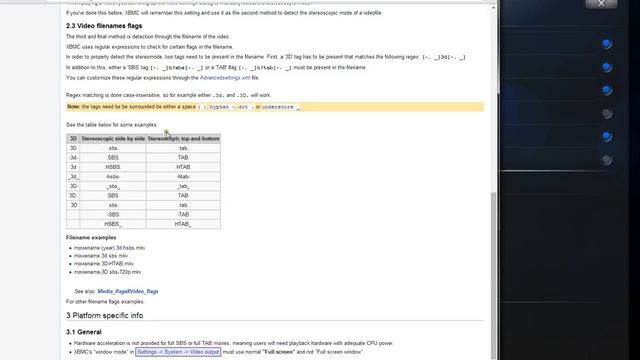Enable the bottommost grey radio button in dark panel
This screenshot has width=640, height=360.
[606, 160]
